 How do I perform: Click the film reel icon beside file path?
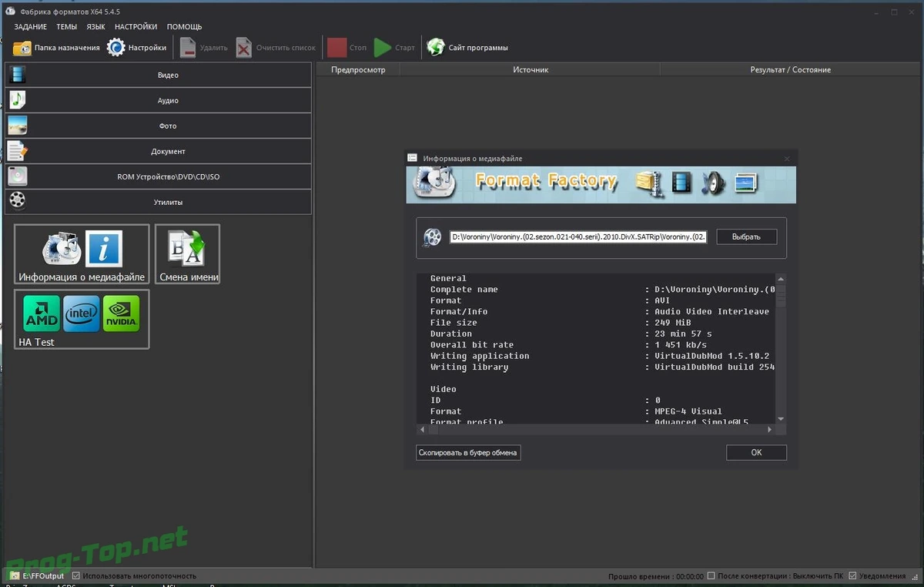[x=433, y=236]
